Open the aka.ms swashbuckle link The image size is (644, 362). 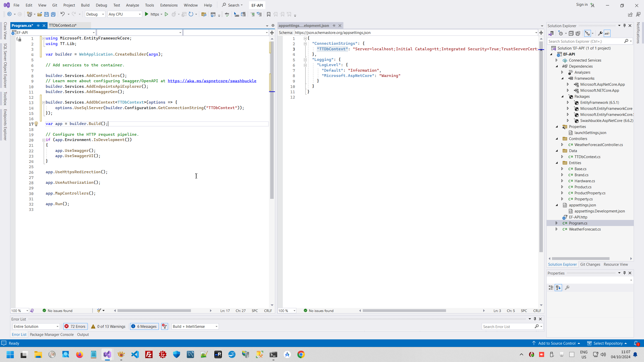point(212,81)
